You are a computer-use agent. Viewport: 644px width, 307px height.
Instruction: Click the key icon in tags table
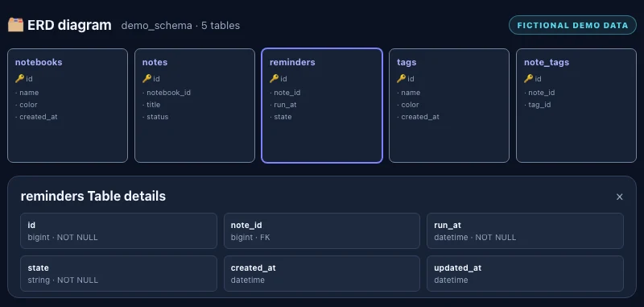pos(401,78)
